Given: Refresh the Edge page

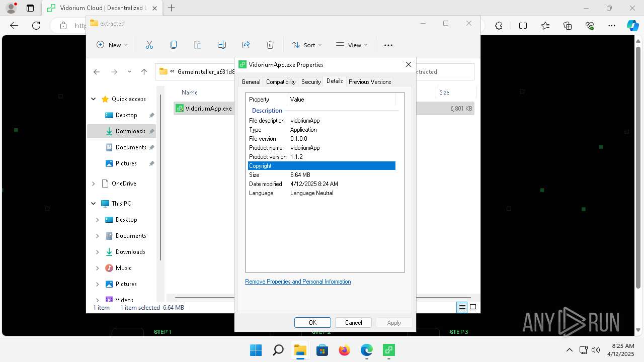Looking at the screenshot, I should [x=36, y=26].
